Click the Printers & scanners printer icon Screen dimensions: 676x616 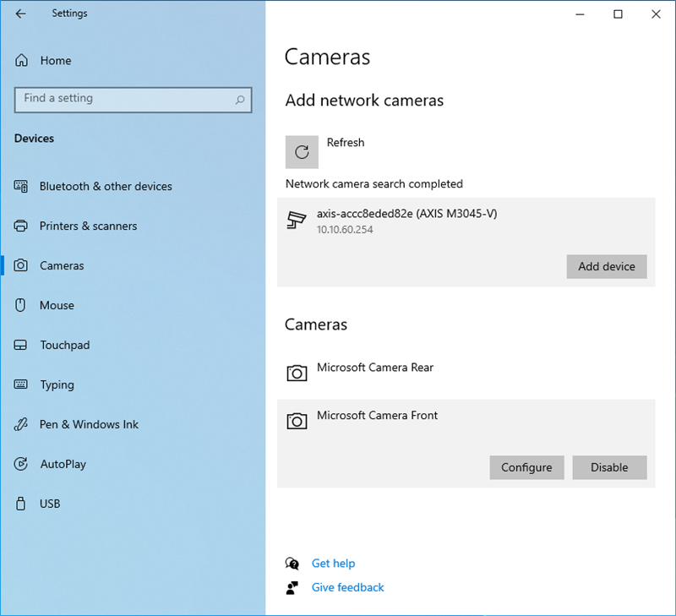[x=19, y=226]
